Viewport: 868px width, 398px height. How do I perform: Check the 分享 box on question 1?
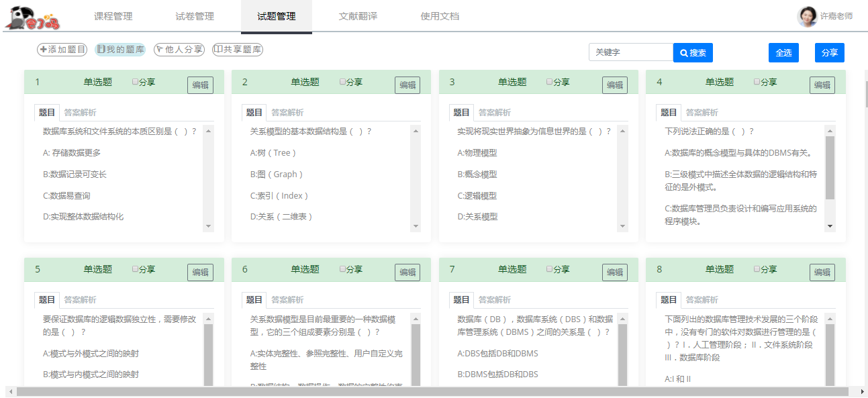tap(135, 82)
